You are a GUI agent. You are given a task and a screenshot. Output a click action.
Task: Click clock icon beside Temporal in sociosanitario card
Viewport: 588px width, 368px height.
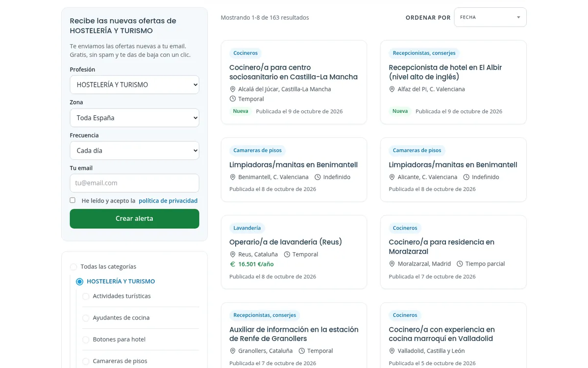click(x=233, y=99)
